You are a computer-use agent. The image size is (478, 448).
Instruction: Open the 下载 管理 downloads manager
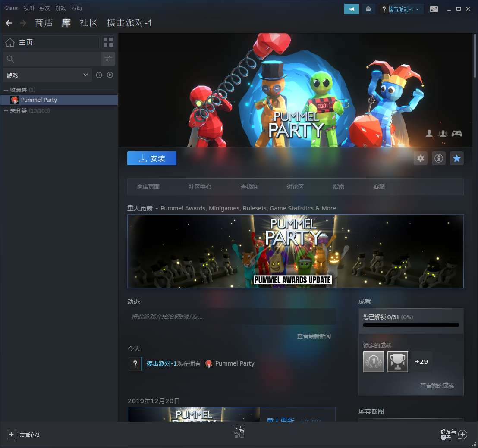pyautogui.click(x=239, y=432)
